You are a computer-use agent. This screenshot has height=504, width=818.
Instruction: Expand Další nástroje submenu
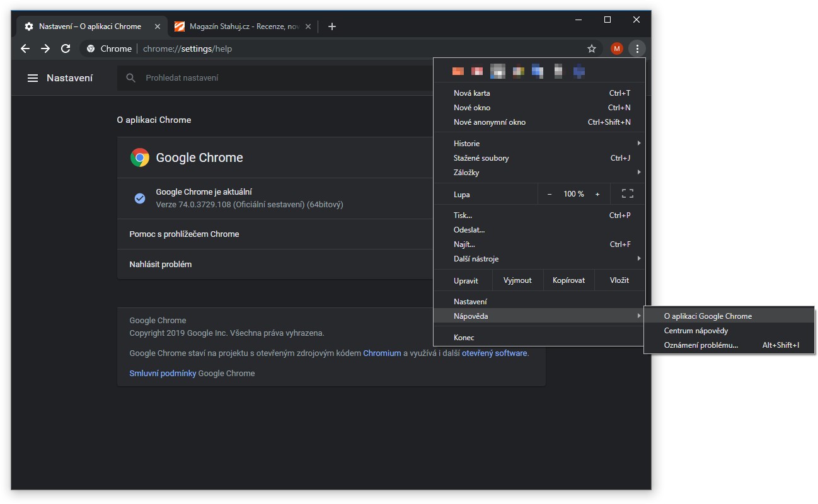tap(539, 259)
